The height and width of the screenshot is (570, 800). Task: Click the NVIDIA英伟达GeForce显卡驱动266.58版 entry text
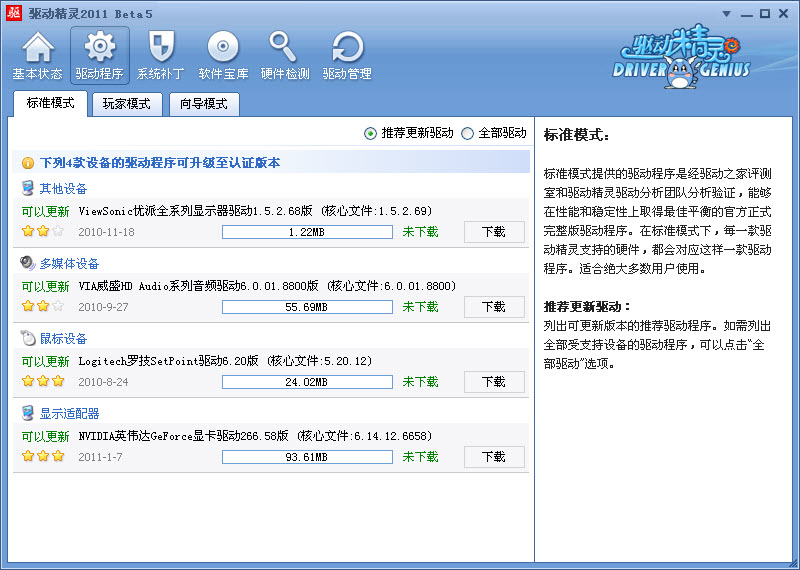(x=255, y=436)
